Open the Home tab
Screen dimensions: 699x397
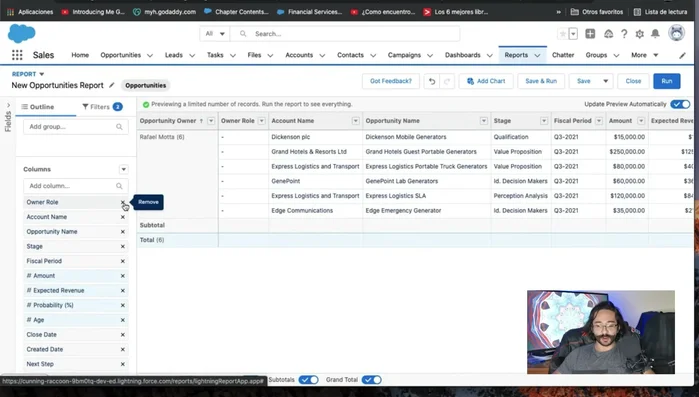point(80,55)
